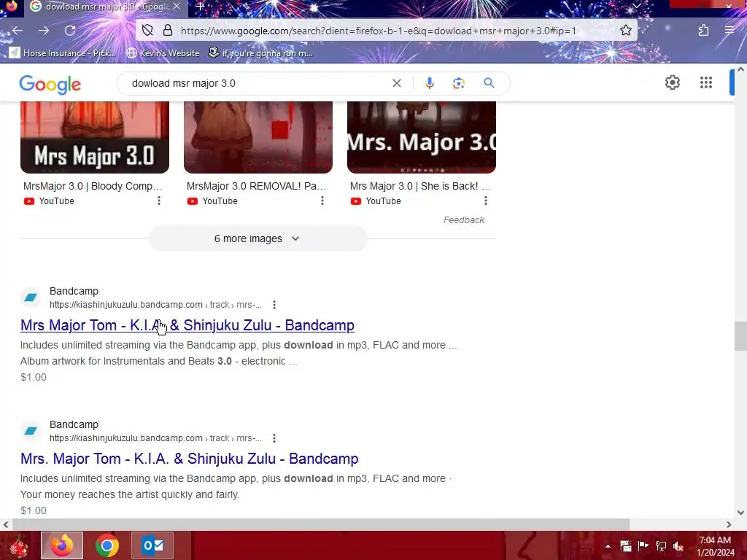Bookmark this page with the star icon

point(625,31)
